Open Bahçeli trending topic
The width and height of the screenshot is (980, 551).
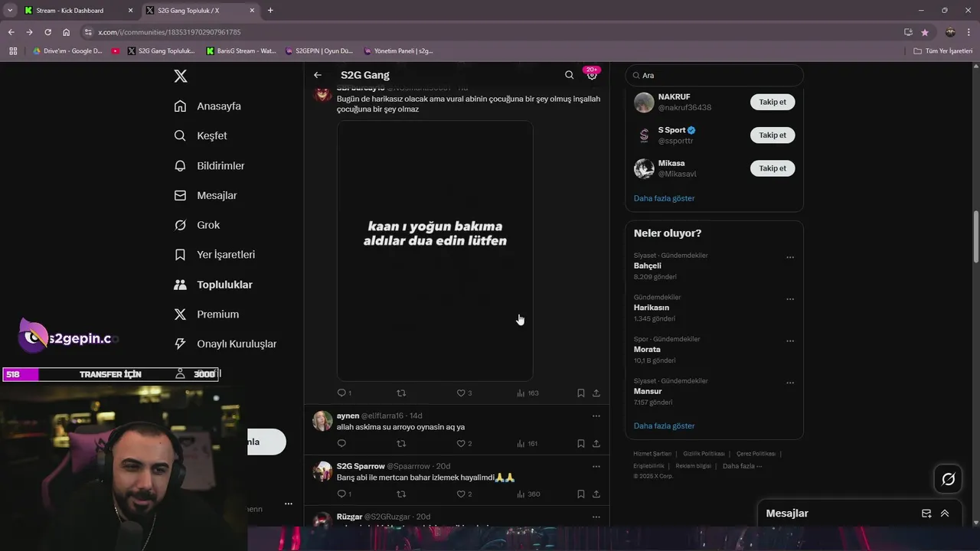648,266
